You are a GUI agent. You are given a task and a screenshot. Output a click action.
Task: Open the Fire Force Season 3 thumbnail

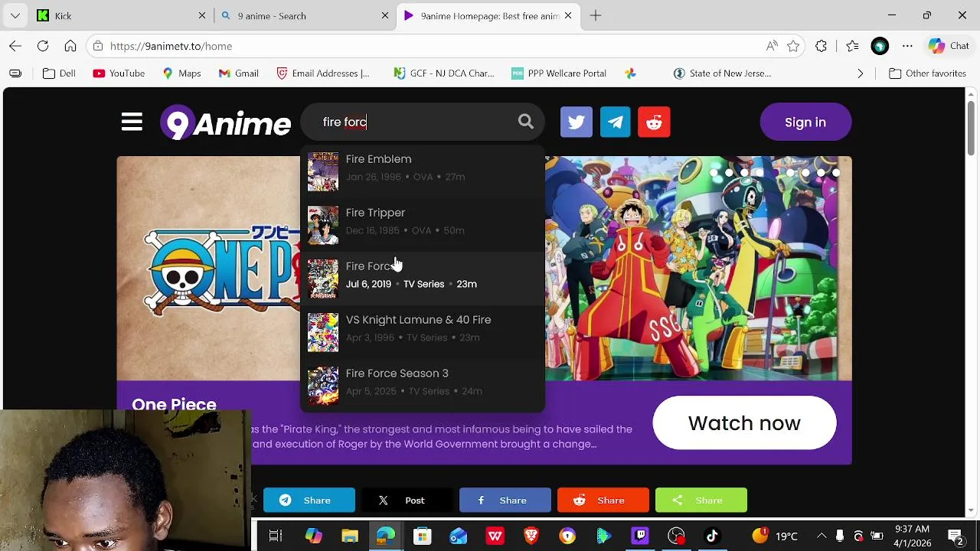[x=323, y=386]
